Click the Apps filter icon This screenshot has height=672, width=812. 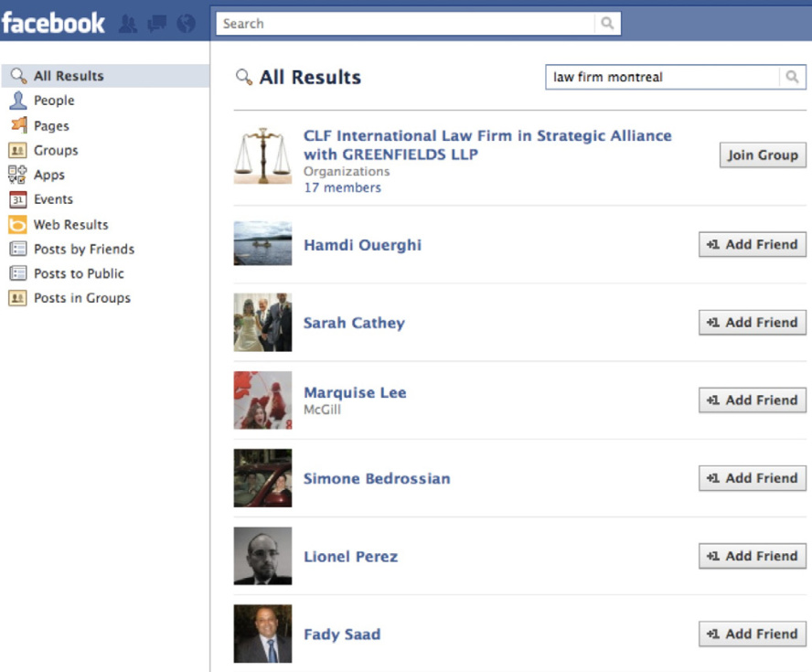coord(17,175)
